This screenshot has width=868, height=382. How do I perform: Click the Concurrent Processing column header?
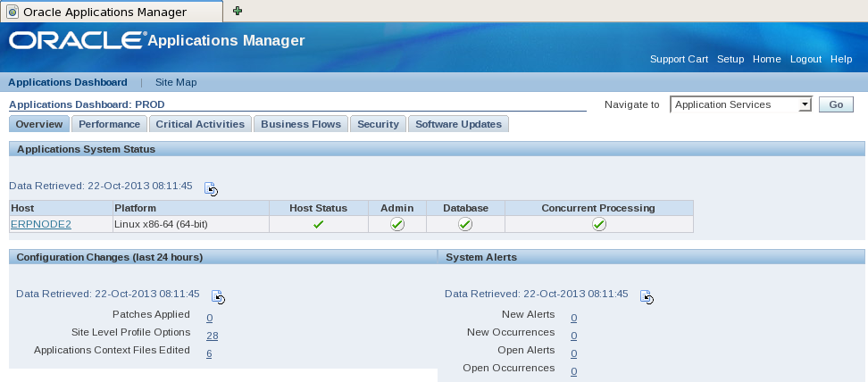point(598,208)
